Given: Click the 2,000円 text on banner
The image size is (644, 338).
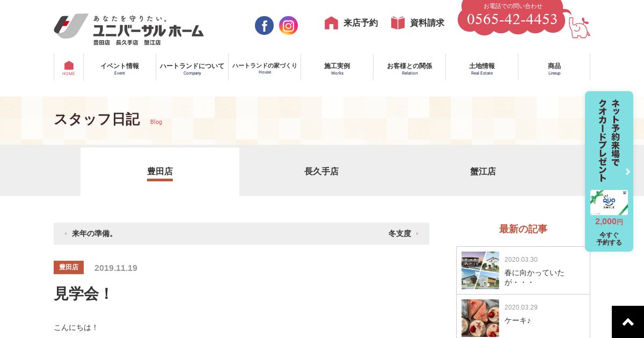Looking at the screenshot, I should 609,222.
